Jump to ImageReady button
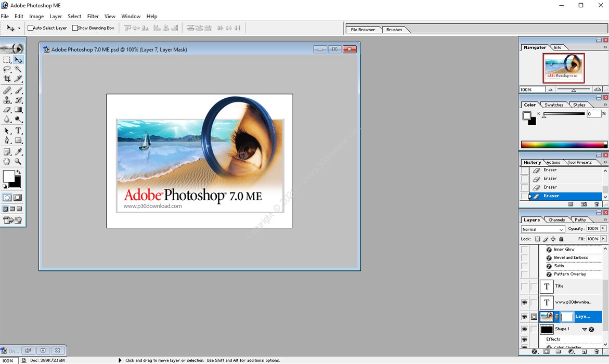 tap(12, 220)
